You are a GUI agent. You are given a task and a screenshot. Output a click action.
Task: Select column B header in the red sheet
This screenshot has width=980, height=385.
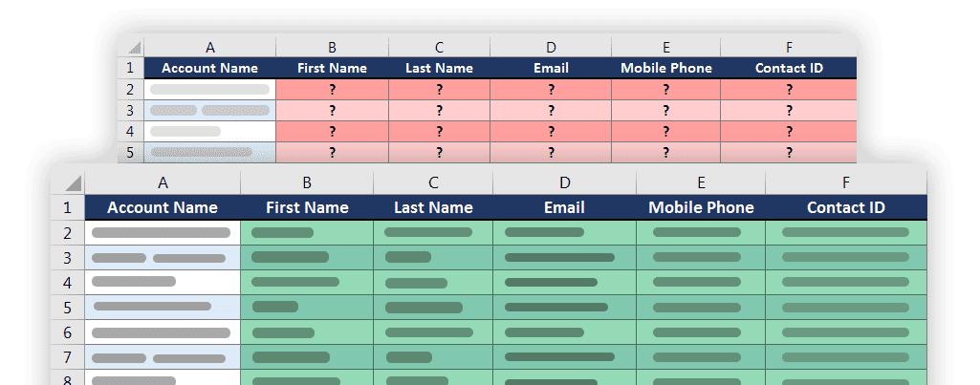click(332, 48)
